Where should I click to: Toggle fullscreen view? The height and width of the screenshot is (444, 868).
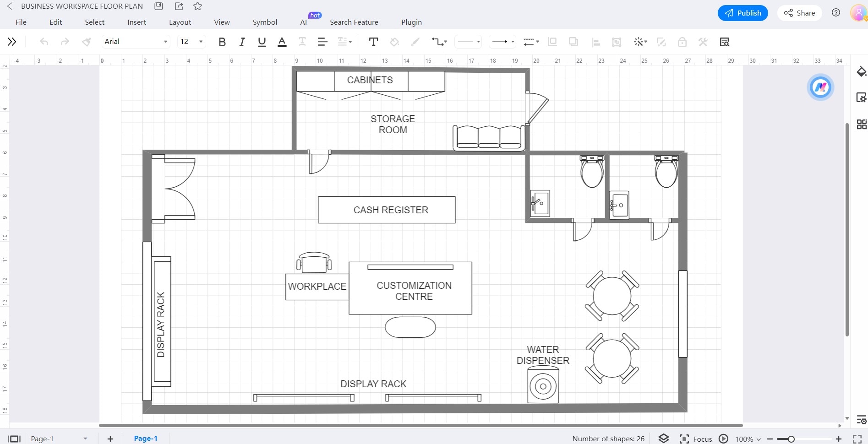click(x=857, y=439)
